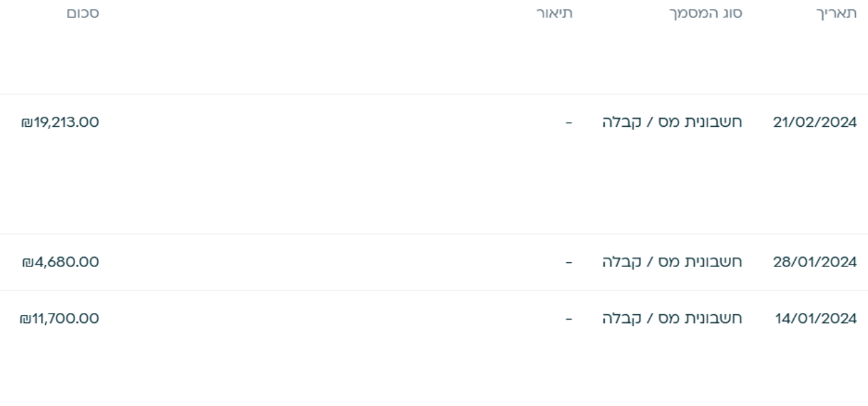Click the description dash in the 14/01/2024 row
Screen dimensions: 868x406
point(569,318)
